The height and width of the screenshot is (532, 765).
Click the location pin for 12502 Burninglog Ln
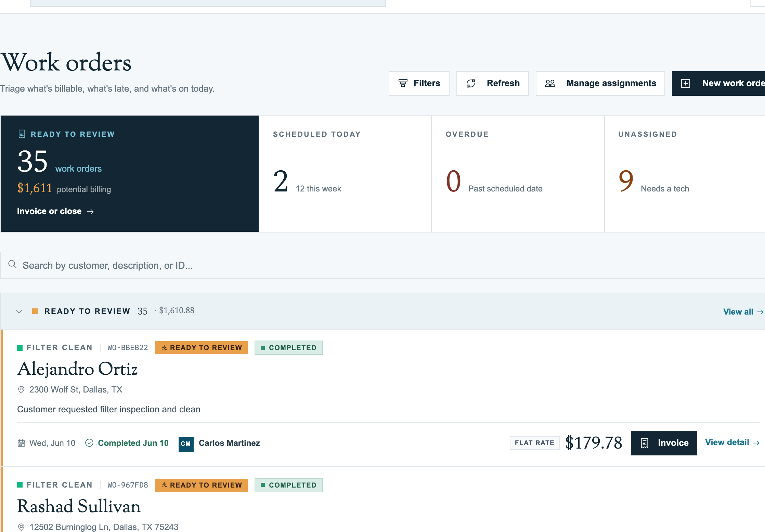21,527
